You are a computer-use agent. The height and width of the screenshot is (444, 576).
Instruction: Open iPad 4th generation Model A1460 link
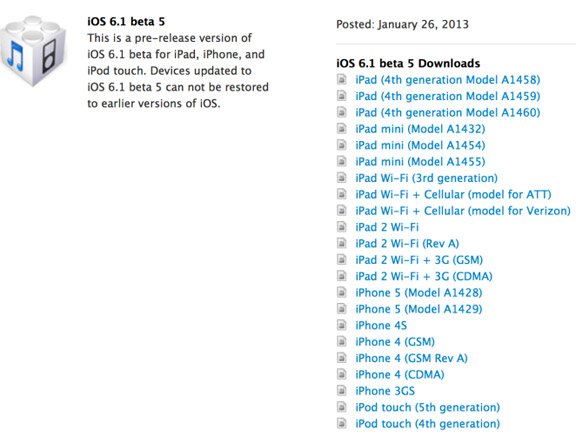tap(447, 112)
